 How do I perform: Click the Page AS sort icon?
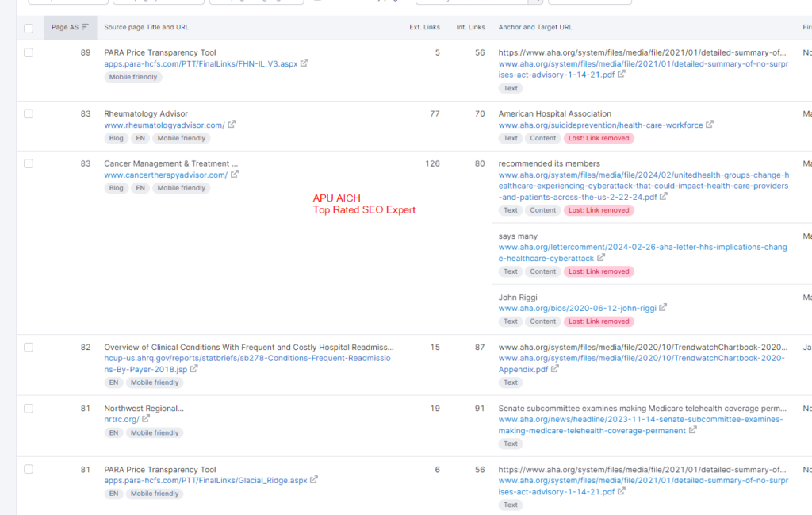(86, 27)
